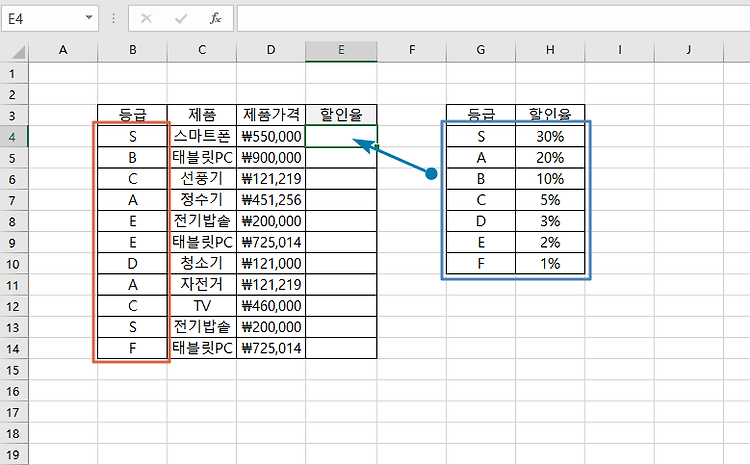Select row 19 header
This screenshot has width=750, height=465.
tap(14, 454)
